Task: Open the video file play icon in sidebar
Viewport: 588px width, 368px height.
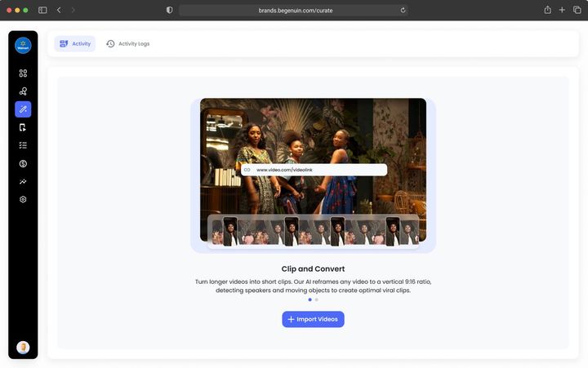Action: (x=23, y=127)
